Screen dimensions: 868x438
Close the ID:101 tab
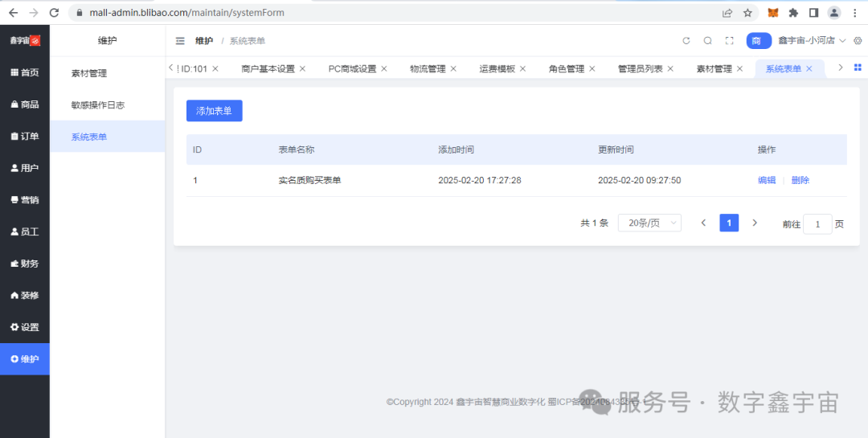point(215,68)
